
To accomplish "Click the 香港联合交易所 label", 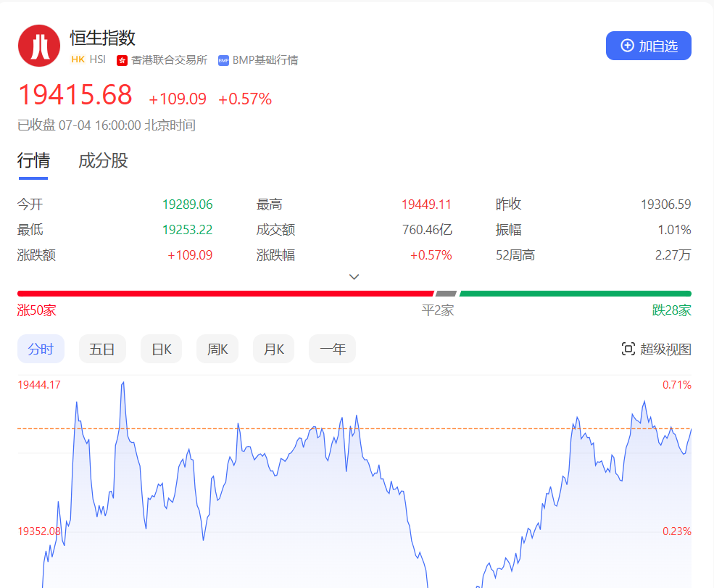I will 169,60.
